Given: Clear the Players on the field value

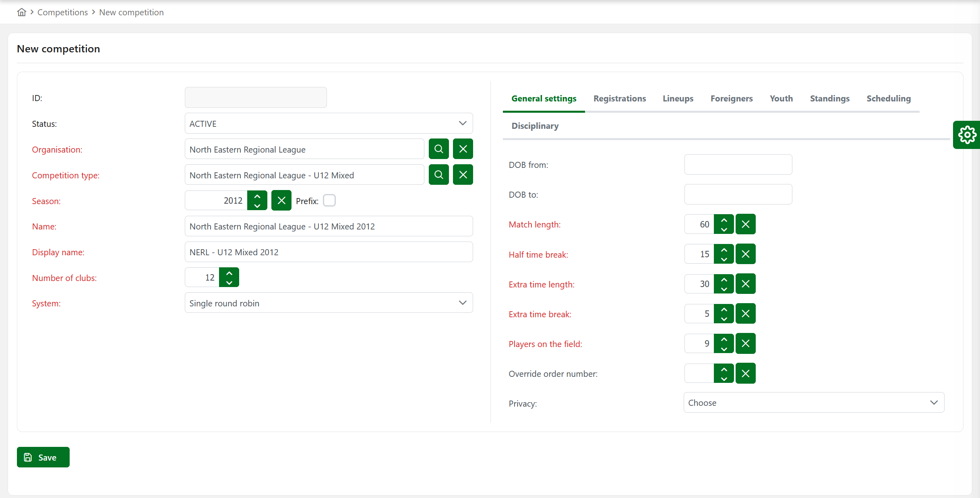Looking at the screenshot, I should point(745,343).
